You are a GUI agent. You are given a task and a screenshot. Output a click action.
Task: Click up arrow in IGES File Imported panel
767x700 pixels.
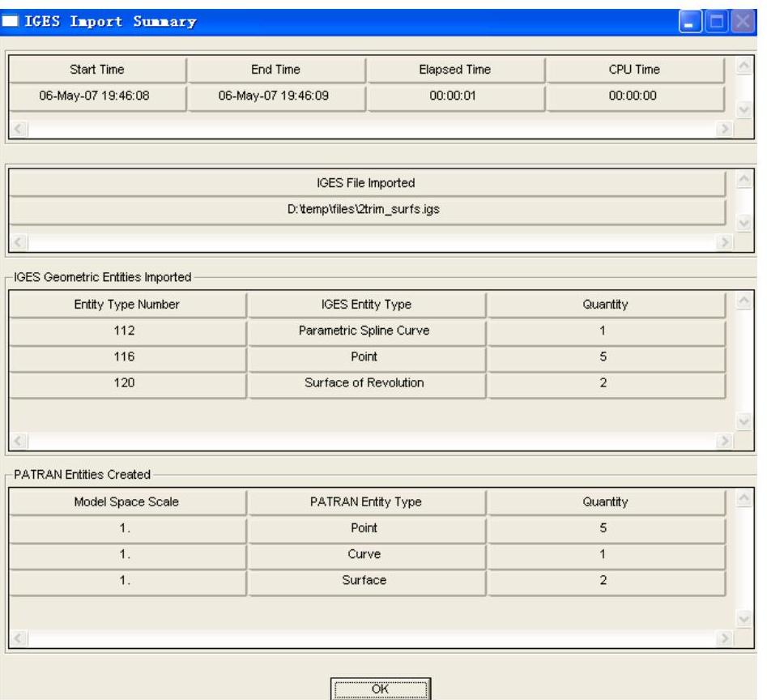[x=744, y=180]
